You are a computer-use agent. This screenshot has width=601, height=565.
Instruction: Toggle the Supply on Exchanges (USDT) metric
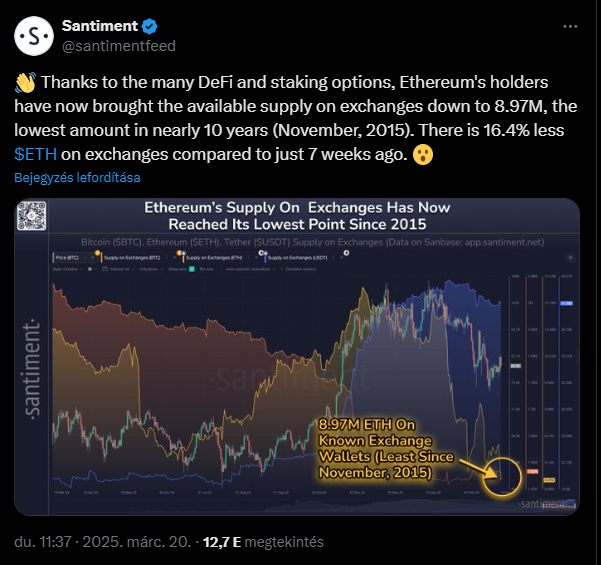point(297,258)
